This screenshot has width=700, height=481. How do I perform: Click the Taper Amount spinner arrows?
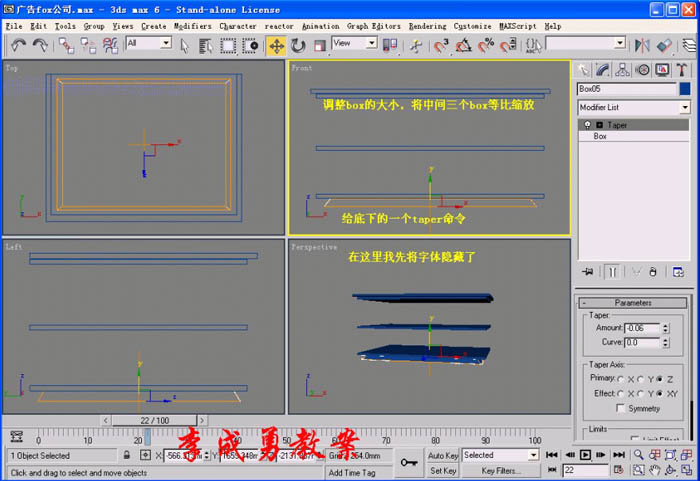[666, 328]
